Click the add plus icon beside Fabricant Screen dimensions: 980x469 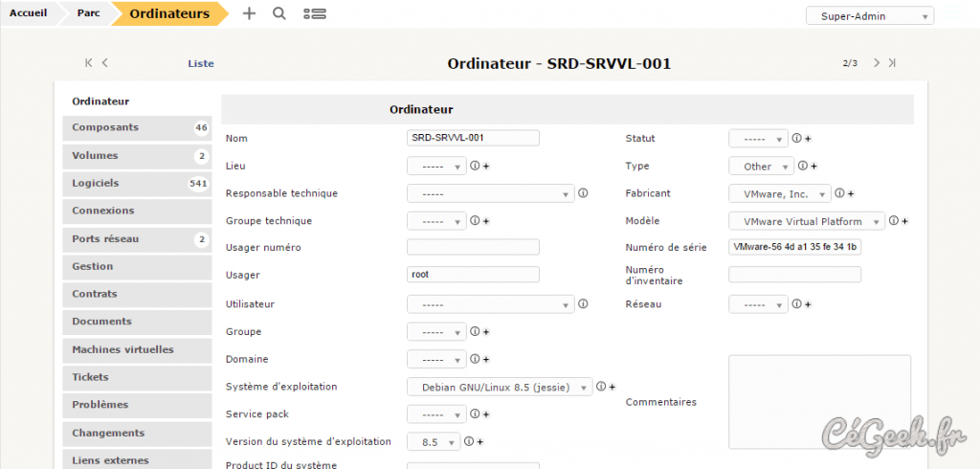[848, 193]
